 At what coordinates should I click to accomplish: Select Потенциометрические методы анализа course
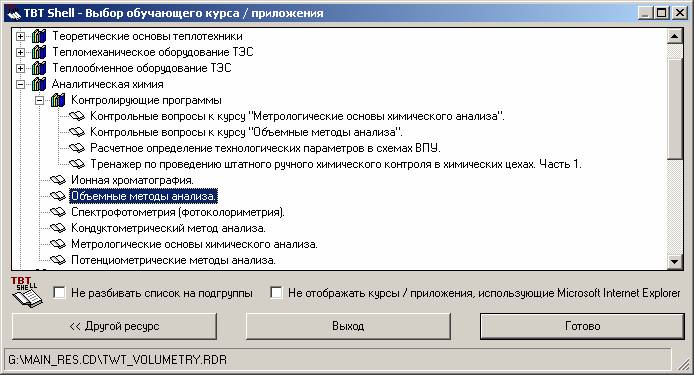[173, 260]
